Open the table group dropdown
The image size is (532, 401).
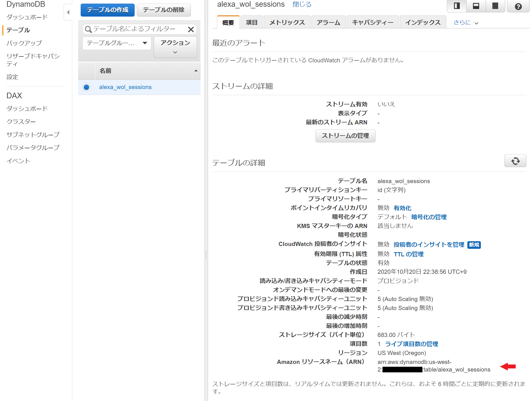[117, 43]
